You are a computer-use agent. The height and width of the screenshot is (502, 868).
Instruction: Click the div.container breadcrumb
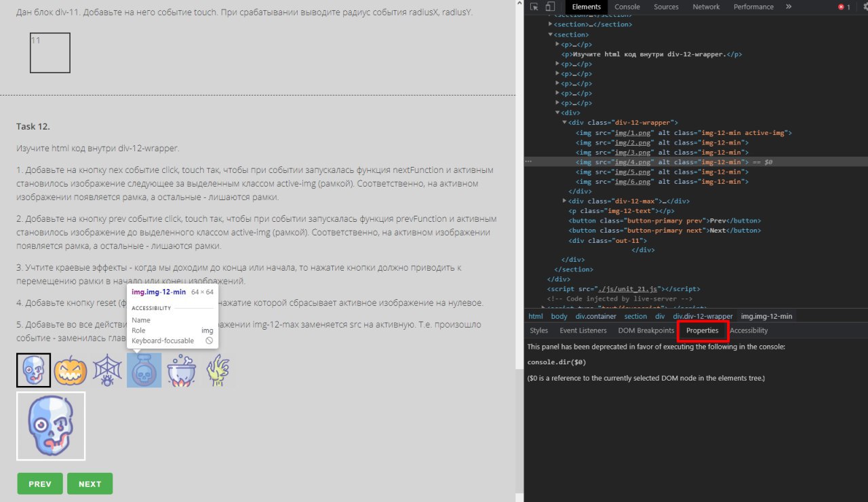[596, 316]
